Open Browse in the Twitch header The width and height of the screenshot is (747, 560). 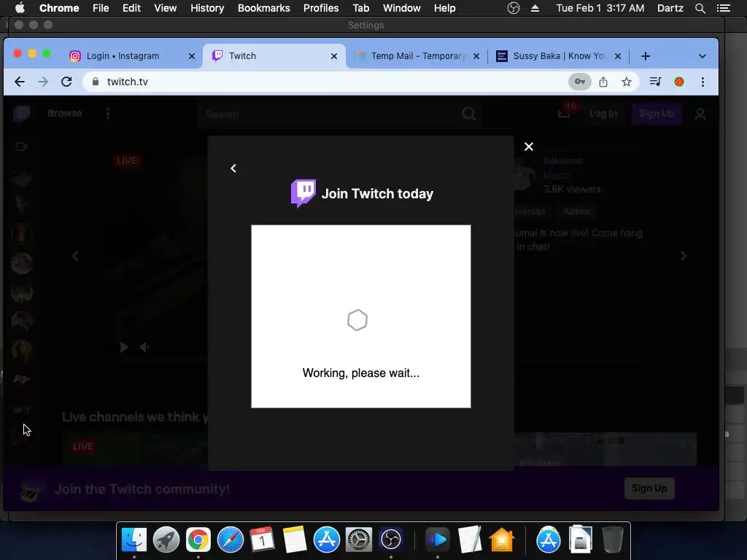pyautogui.click(x=65, y=113)
